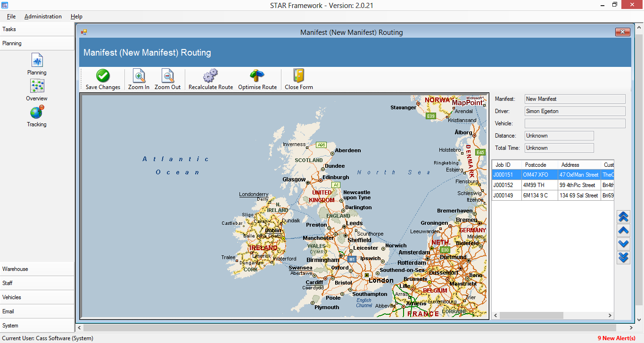The image size is (644, 343).
Task: Open the Overview sidebar icon
Action: pos(37,87)
